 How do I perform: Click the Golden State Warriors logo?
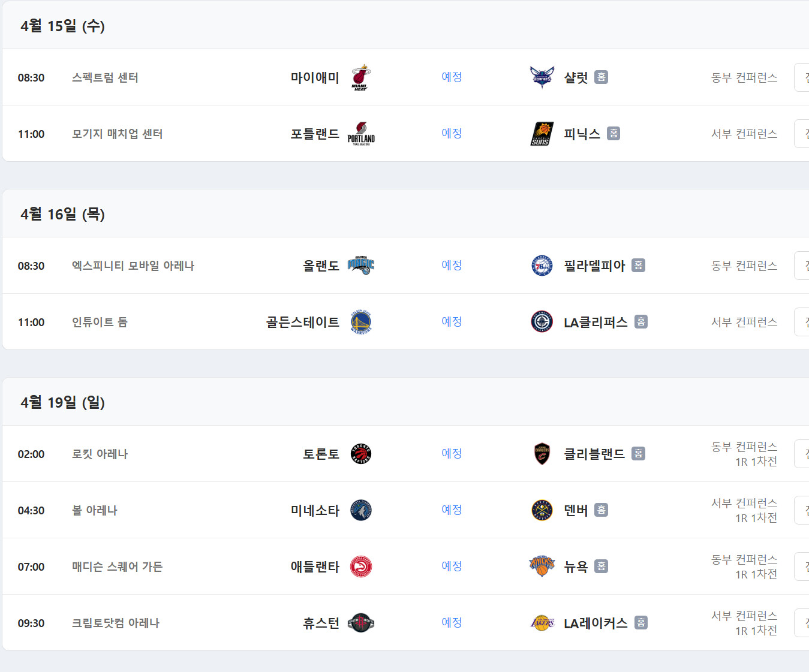(361, 322)
